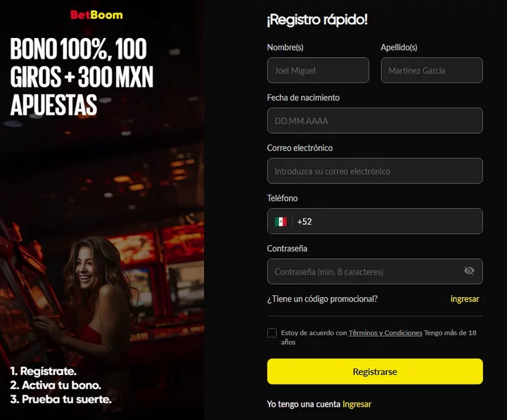Click the +52 country code
Viewport: 507px width, 420px height.
304,222
